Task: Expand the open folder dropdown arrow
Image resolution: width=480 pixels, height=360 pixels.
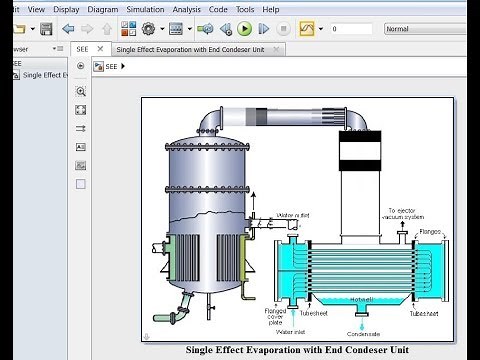Action: tap(33, 29)
